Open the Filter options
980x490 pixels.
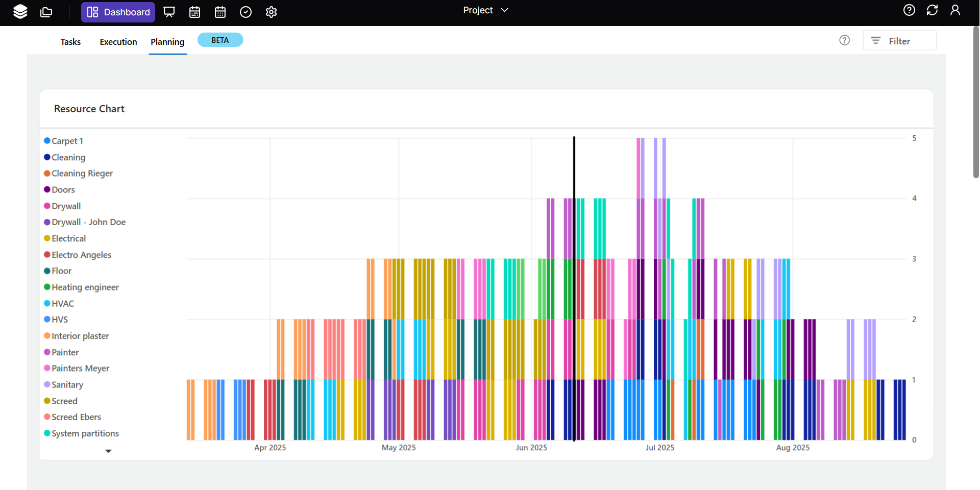[x=899, y=41]
